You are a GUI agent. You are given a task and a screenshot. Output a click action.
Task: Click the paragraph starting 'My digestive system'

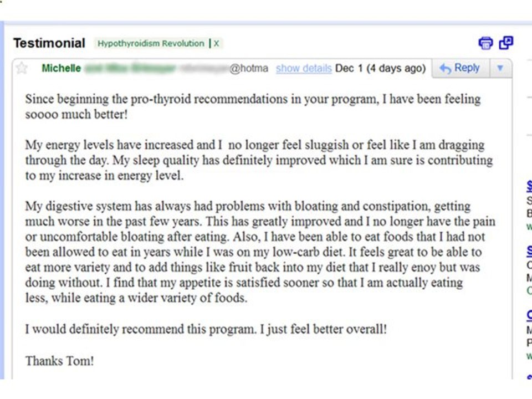260,252
